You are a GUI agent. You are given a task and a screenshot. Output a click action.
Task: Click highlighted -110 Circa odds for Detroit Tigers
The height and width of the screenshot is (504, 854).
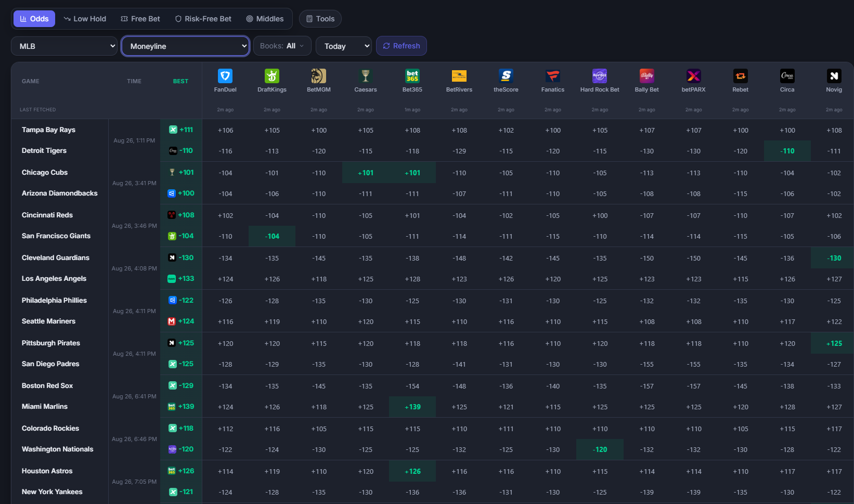(x=787, y=151)
